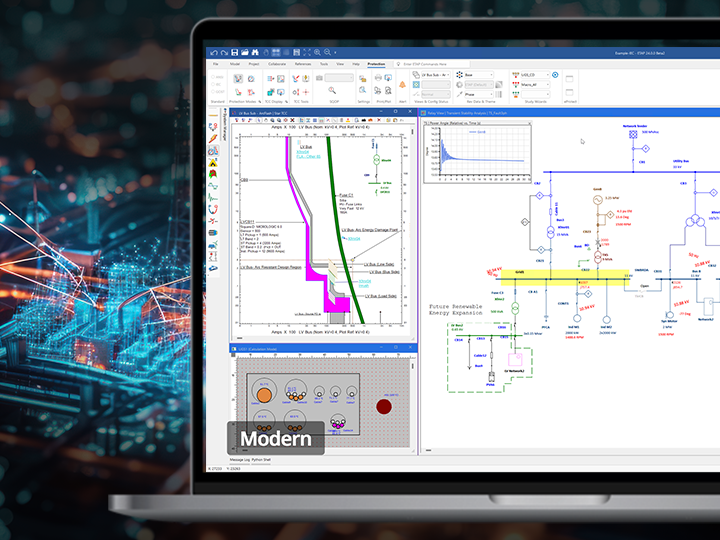Image resolution: width=720 pixels, height=540 pixels.
Task: Open the Protection ribbon tab
Action: coord(376,63)
